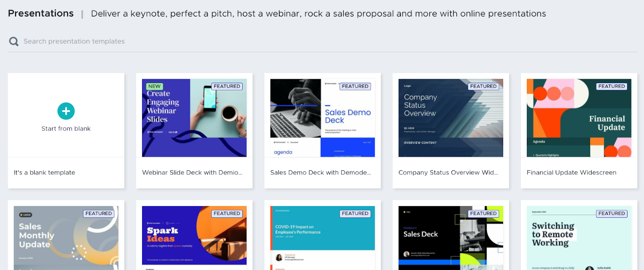The image size is (644, 270).
Task: Open the Sales Monthly Update template thumbnail
Action: (x=66, y=238)
